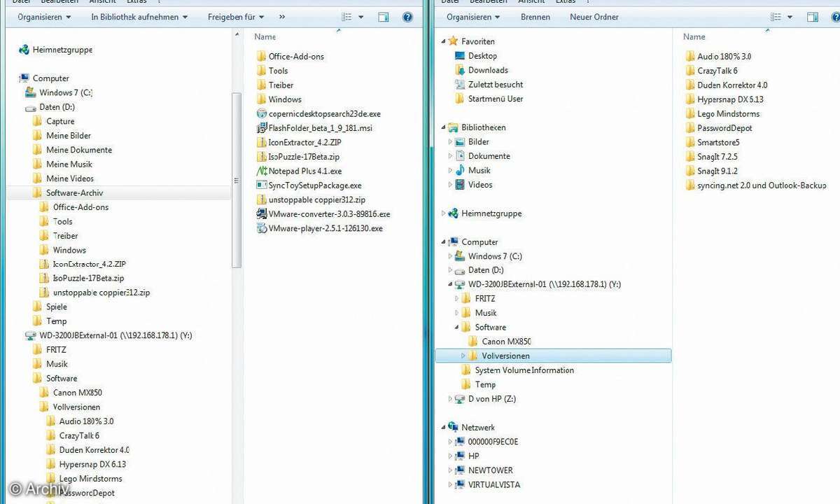Toggle preview pane in left window toolbar
This screenshot has height=504, width=840.
point(384,17)
